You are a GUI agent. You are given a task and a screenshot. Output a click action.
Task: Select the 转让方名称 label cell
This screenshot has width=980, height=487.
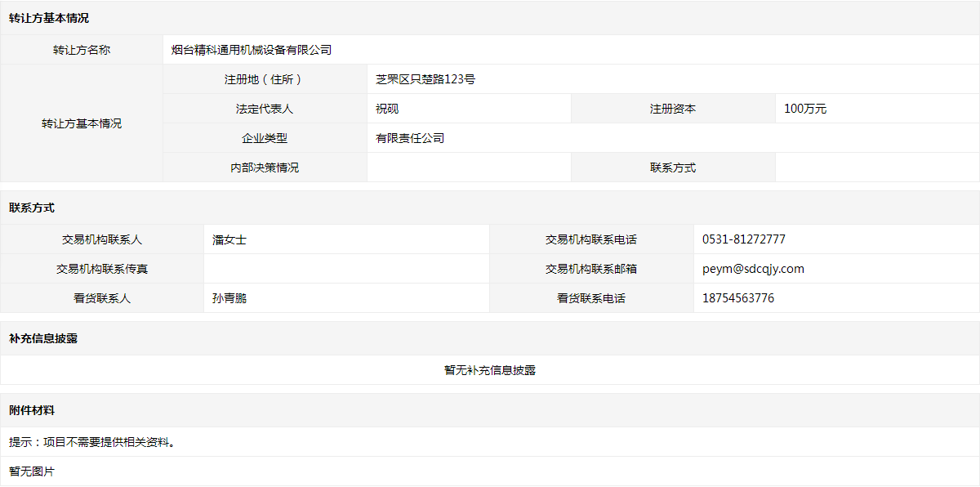pyautogui.click(x=82, y=50)
